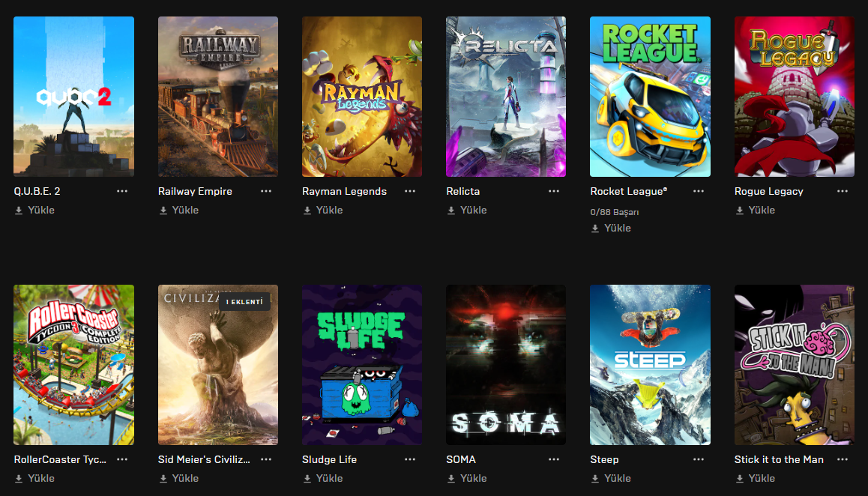Click the Q.U.B.E. 2 title text
The height and width of the screenshot is (496, 868).
click(x=37, y=191)
